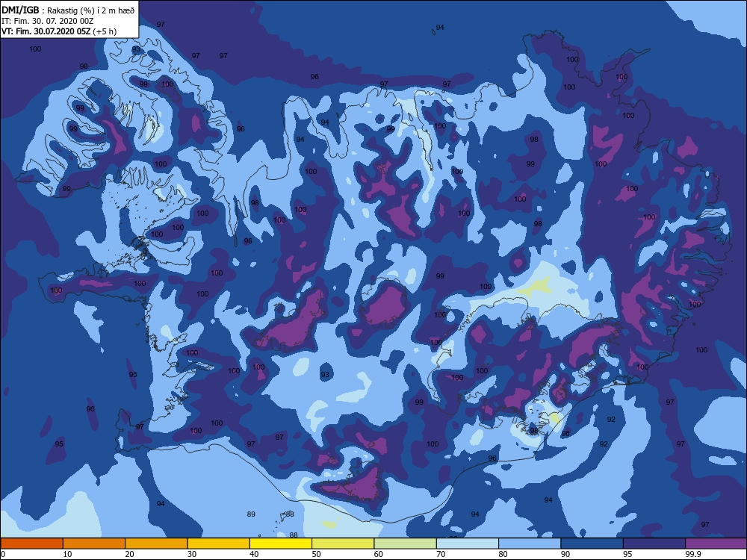747x560 pixels.
Task: Click the '89' humidity value on the map
Action: [251, 514]
